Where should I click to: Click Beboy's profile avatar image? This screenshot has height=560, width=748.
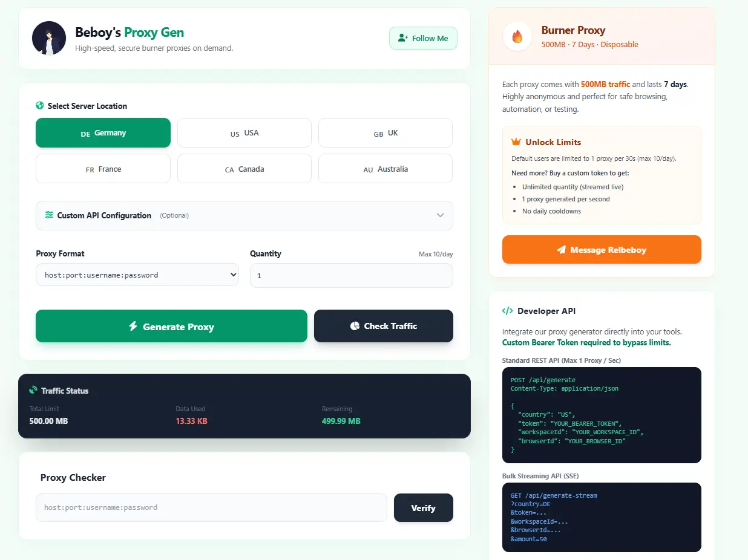49,38
